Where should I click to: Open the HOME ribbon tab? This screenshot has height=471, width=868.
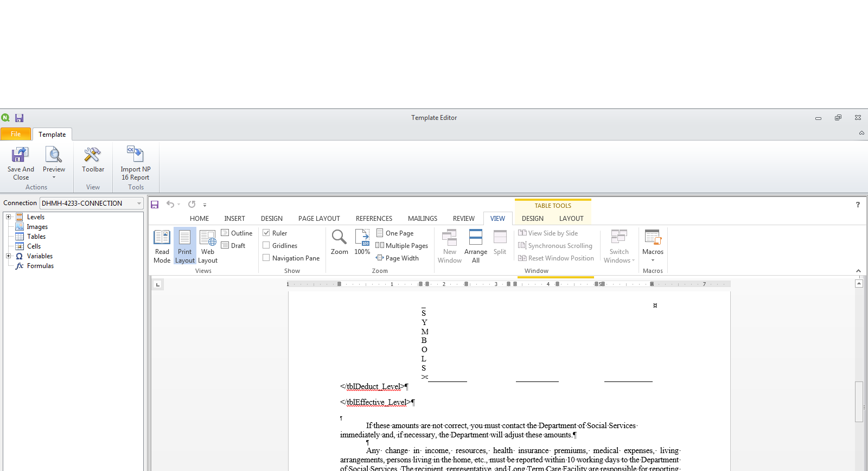click(x=199, y=219)
